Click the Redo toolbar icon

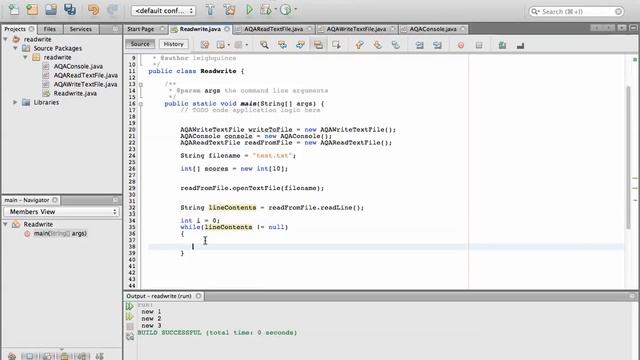[112, 10]
